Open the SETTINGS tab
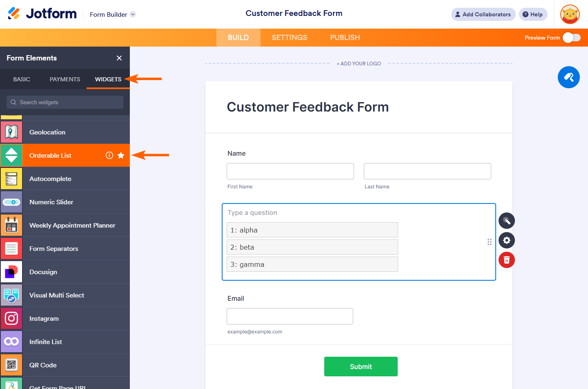The width and height of the screenshot is (588, 389). 290,38
